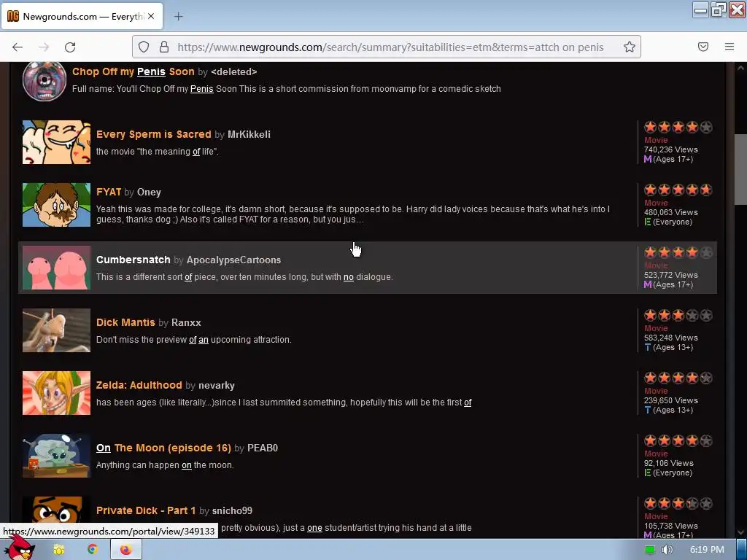This screenshot has width=747, height=560.
Task: Click T rating icon for Dick Mantis
Action: point(648,347)
